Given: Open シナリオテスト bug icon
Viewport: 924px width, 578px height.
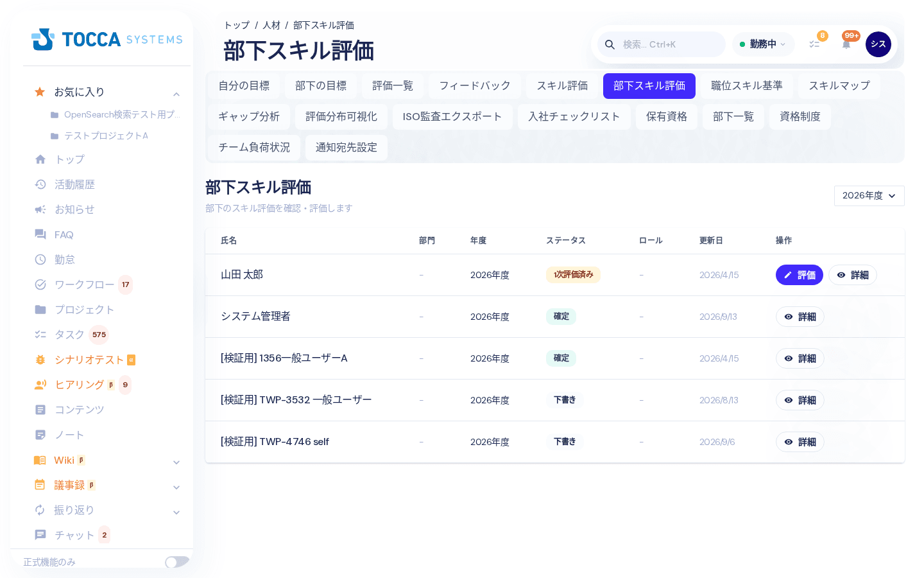Looking at the screenshot, I should [40, 360].
